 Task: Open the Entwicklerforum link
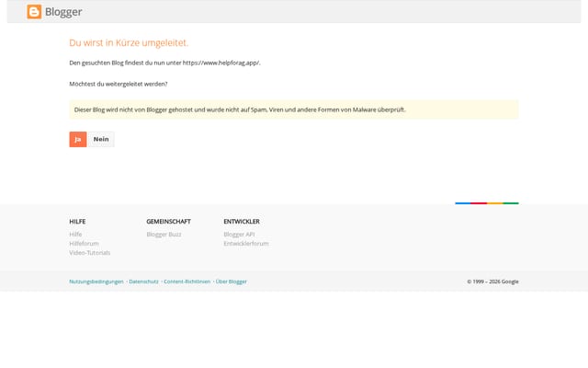[246, 243]
